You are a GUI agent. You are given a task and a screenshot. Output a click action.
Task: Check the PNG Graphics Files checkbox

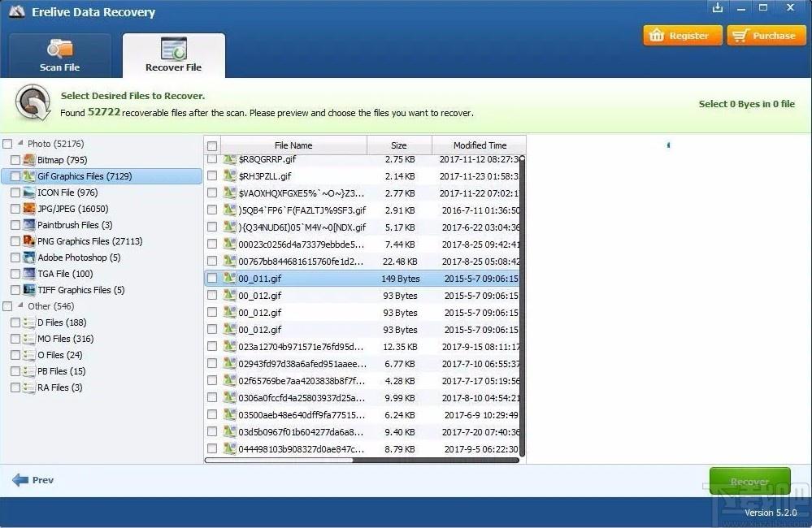pos(15,241)
